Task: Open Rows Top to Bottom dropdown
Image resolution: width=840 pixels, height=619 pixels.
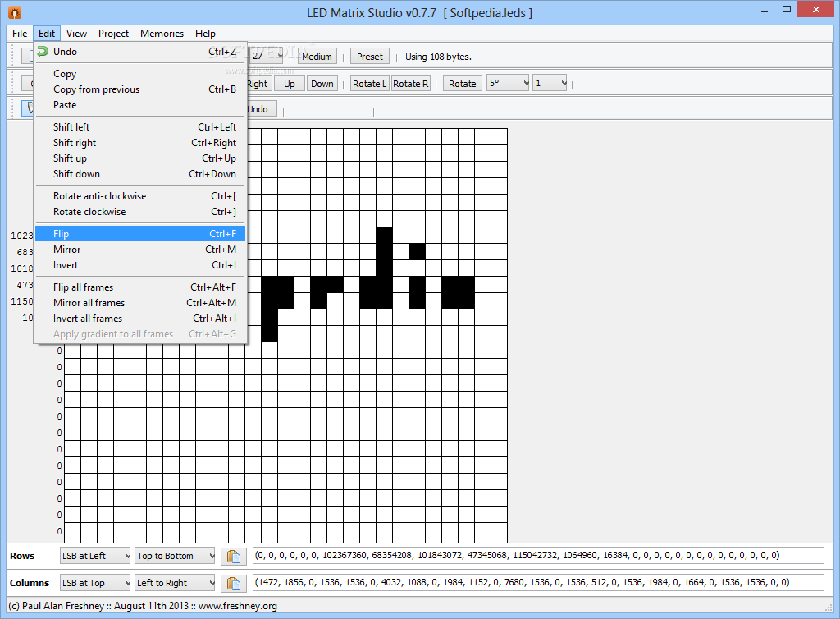Action: click(176, 556)
